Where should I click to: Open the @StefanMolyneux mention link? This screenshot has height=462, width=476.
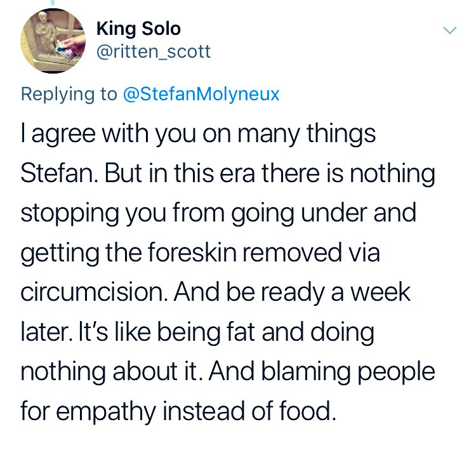(x=201, y=94)
